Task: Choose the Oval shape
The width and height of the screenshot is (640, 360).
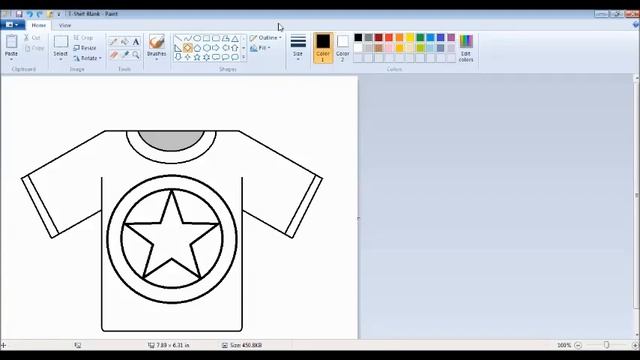Action: point(197,38)
